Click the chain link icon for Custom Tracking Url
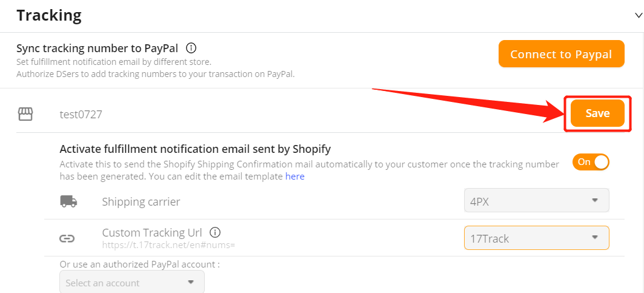Viewport: 644px width, 293px height. click(67, 238)
